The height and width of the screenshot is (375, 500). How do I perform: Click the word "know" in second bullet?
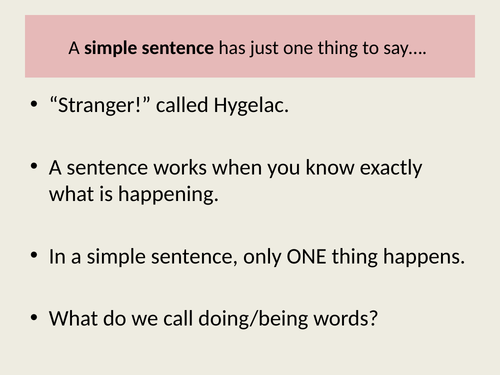(330, 167)
